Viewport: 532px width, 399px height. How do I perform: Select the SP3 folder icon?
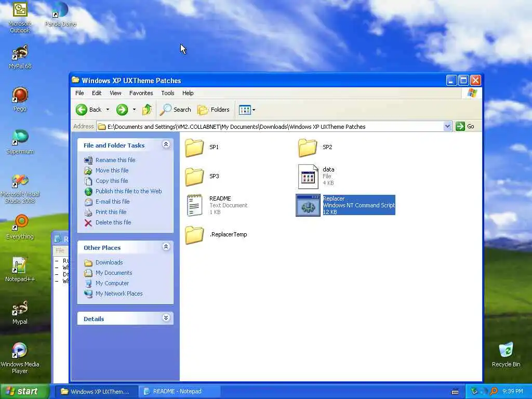[x=194, y=177]
